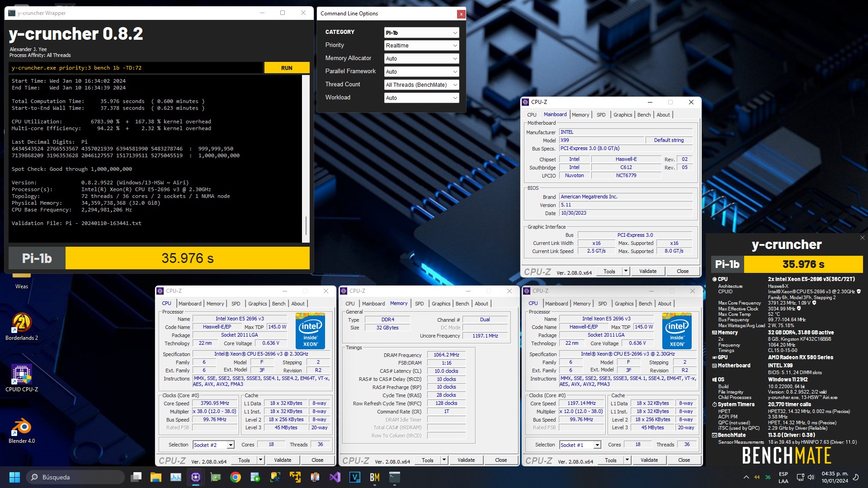Expand Tools arrow in the Memory CPU-Z window
The image size is (868, 488).
(x=444, y=460)
